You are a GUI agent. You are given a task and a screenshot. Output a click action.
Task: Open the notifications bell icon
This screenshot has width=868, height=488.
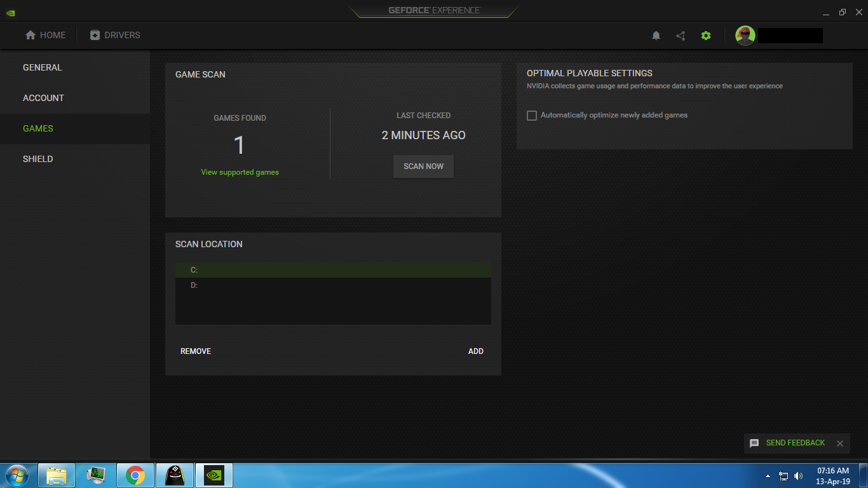(656, 36)
